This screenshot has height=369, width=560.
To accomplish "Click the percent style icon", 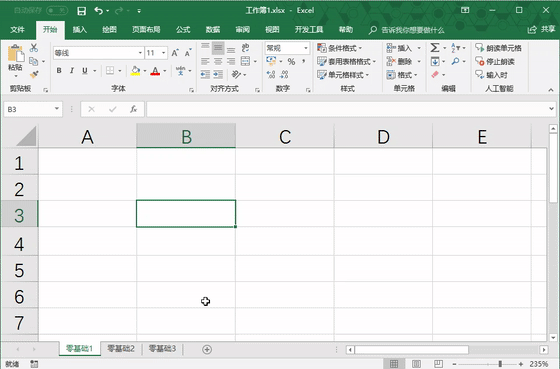I will 291,61.
